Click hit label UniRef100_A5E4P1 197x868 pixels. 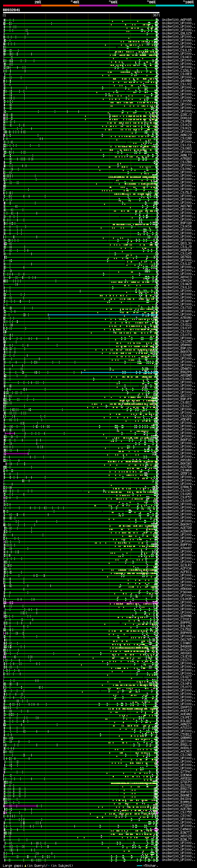[x=177, y=419]
